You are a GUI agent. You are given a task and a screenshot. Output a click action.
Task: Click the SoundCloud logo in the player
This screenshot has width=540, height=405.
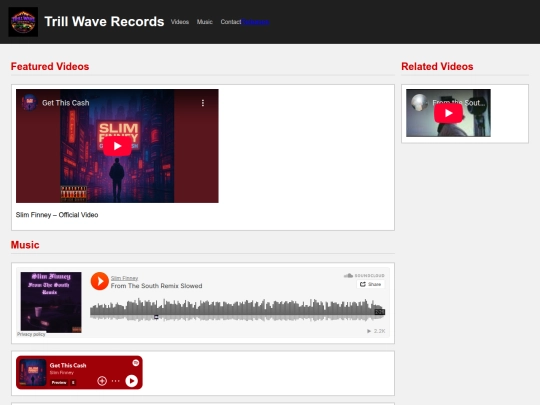[364, 276]
